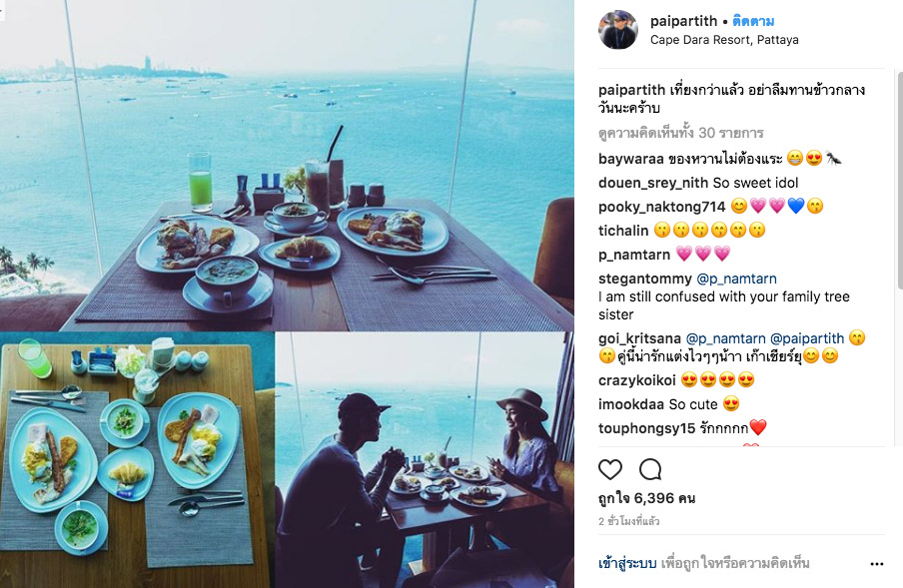This screenshot has height=588, width=903.
Task: Open the 2-hours-ago post timestamp
Action: point(629,521)
